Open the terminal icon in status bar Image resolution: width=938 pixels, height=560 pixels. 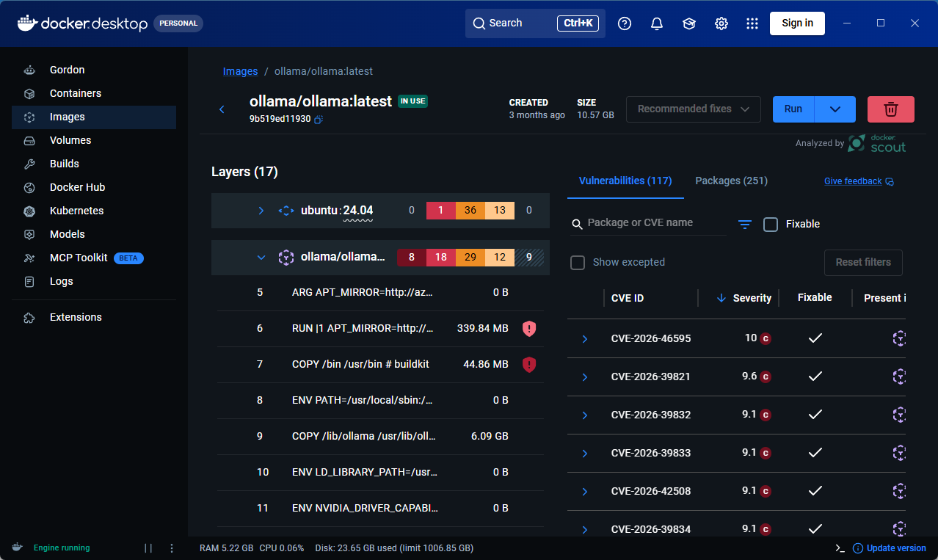click(840, 548)
